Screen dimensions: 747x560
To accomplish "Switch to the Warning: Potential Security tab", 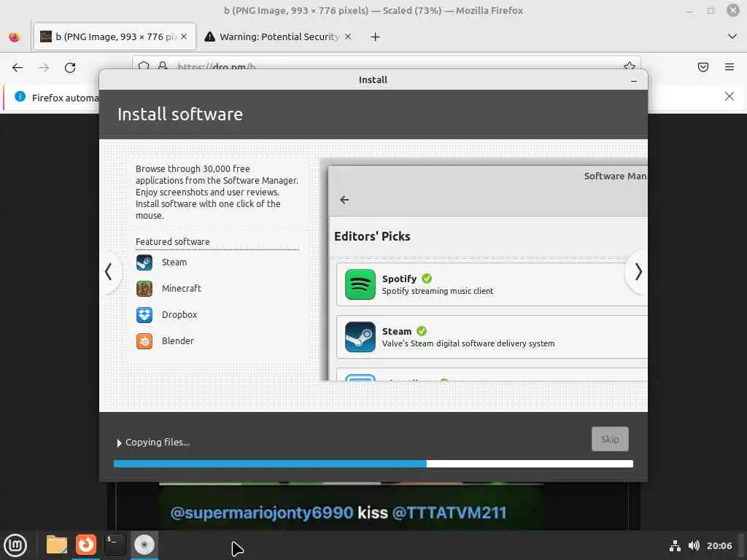I will point(279,36).
